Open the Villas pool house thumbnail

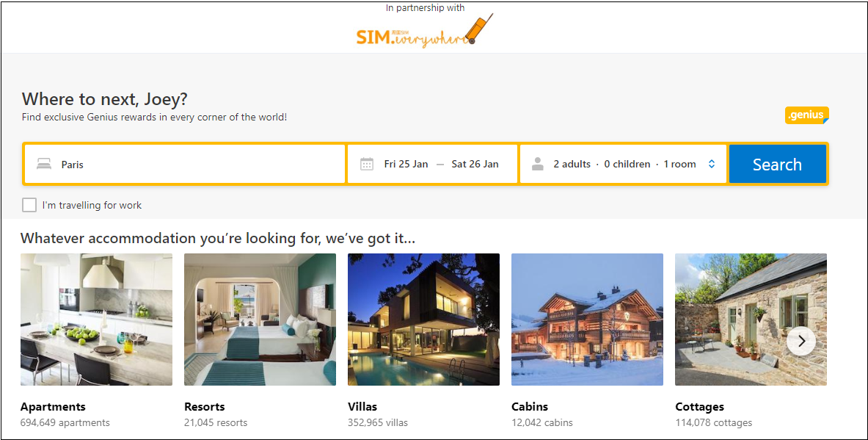click(x=423, y=320)
